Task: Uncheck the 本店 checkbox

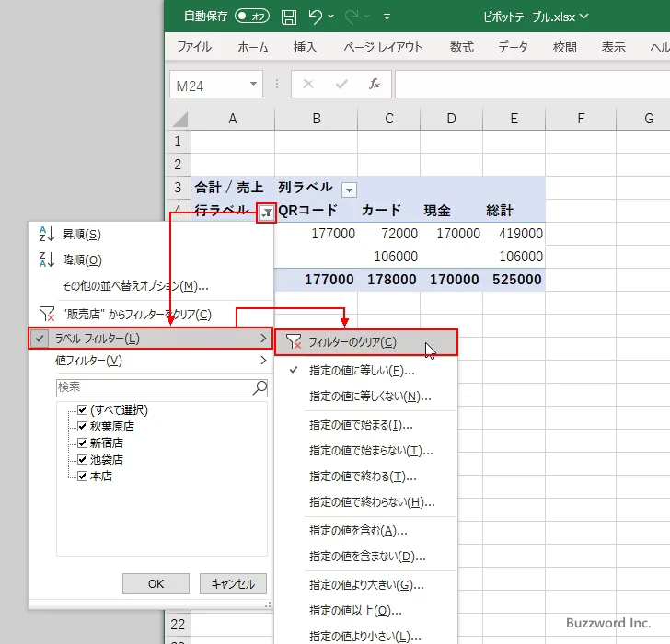Action: [x=83, y=477]
